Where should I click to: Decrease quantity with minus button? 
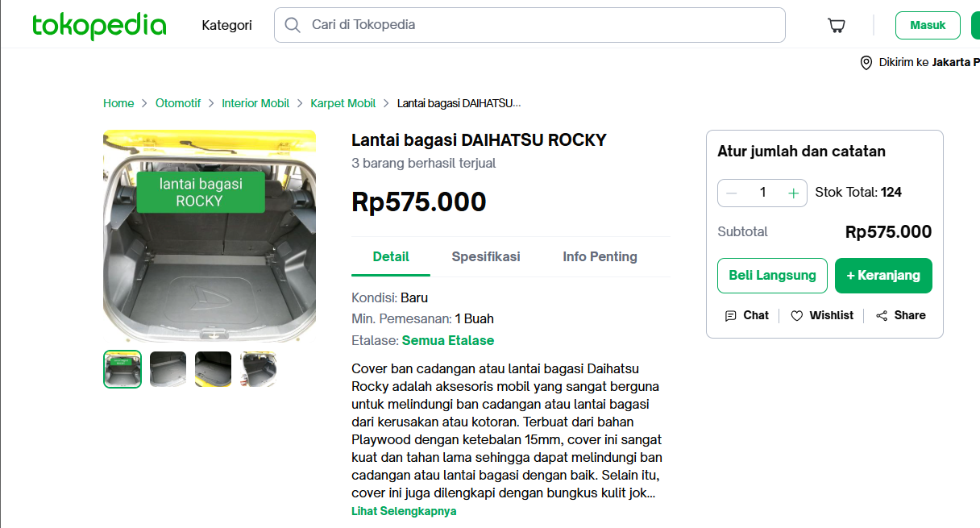coord(732,193)
